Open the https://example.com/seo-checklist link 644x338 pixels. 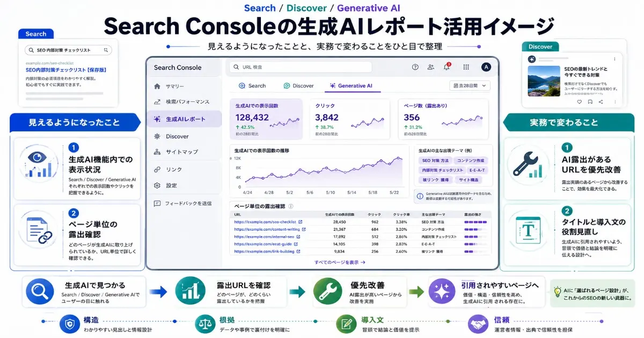[265, 222]
